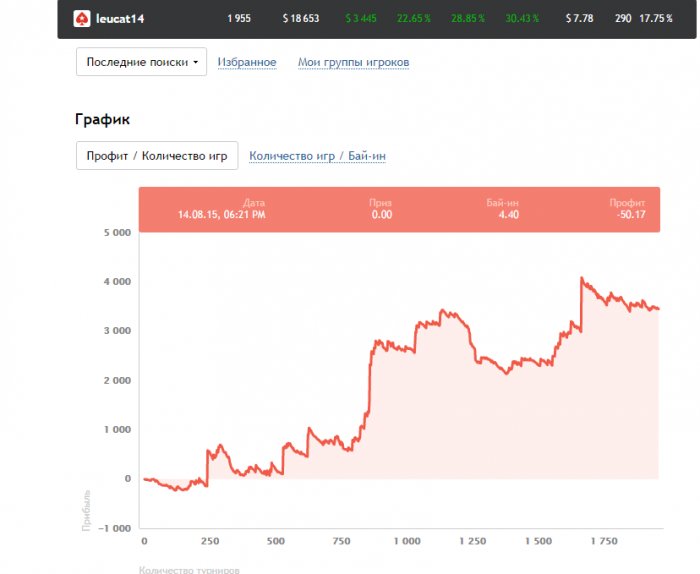Click the 1 955 games count value

239,19
